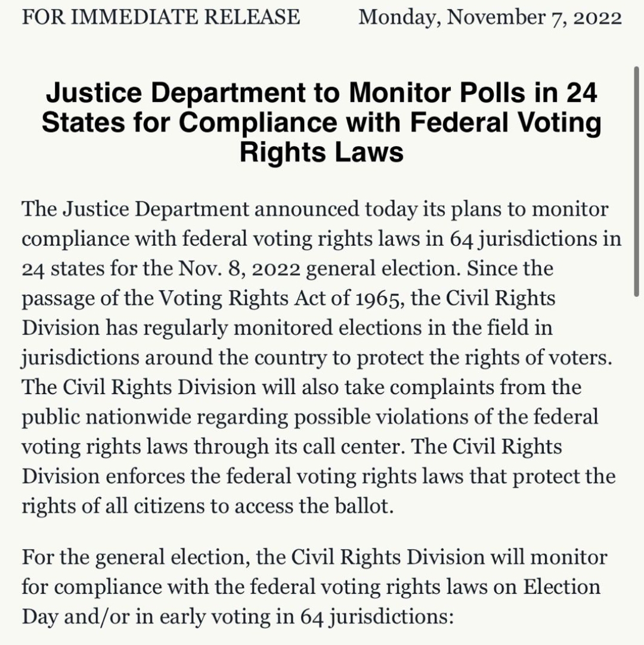
Task: Click the "Rights Laws" headline line
Action: [x=321, y=152]
